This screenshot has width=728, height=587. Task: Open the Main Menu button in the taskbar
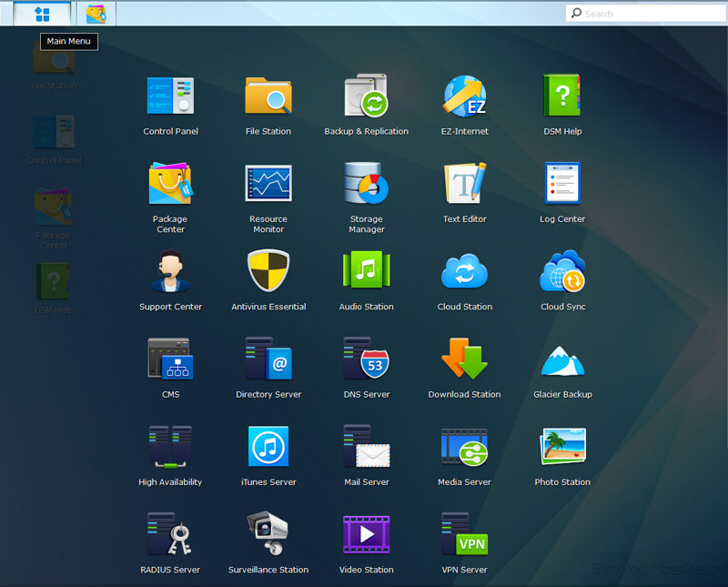(42, 14)
